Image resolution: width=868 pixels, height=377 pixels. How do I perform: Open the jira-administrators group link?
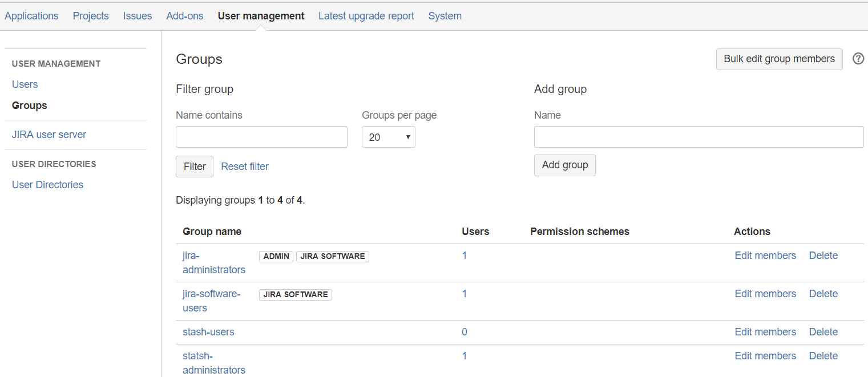click(x=213, y=262)
